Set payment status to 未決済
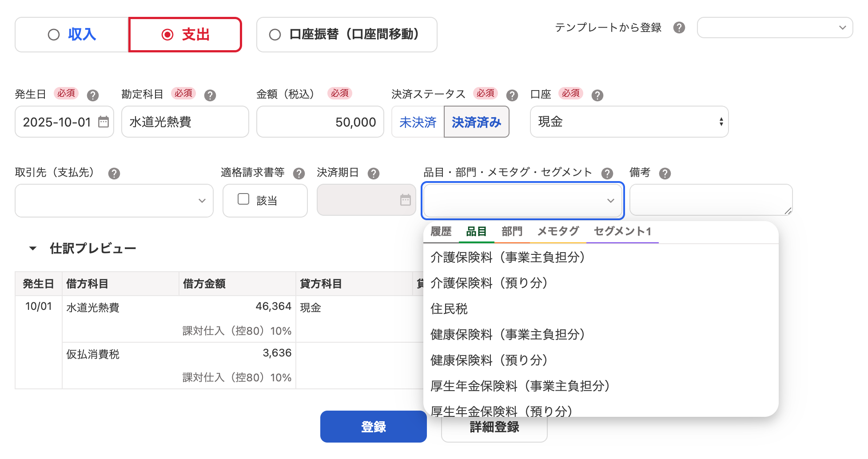 coord(418,122)
